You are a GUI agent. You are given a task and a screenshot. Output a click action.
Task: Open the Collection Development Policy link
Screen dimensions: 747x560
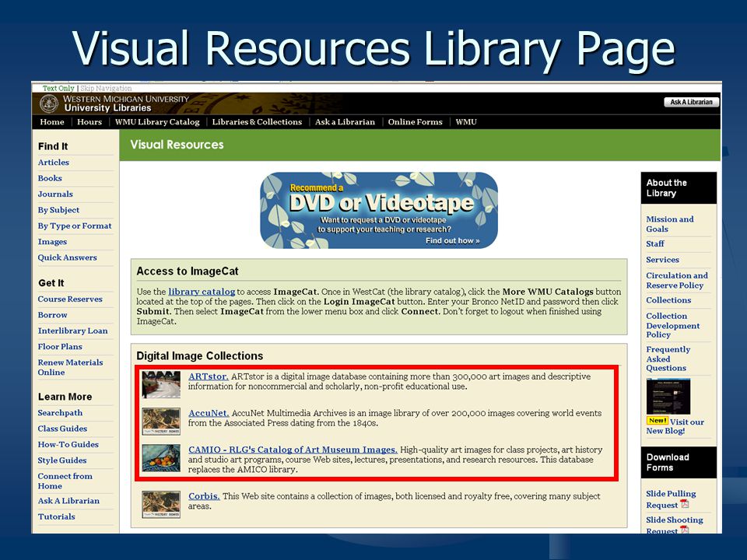[672, 325]
